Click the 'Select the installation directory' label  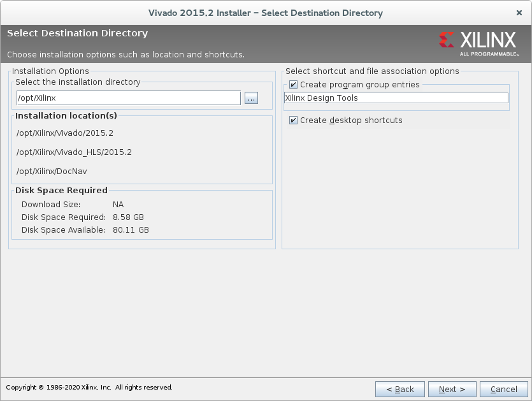(78, 82)
